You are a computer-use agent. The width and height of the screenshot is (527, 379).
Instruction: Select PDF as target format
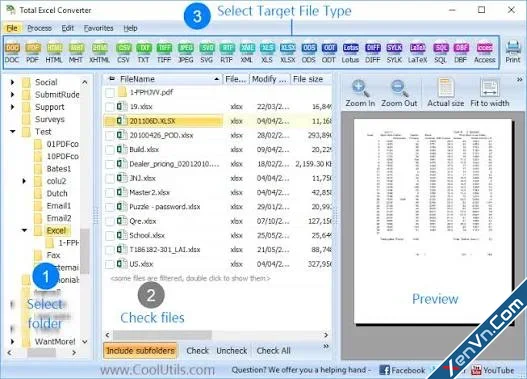[33, 53]
